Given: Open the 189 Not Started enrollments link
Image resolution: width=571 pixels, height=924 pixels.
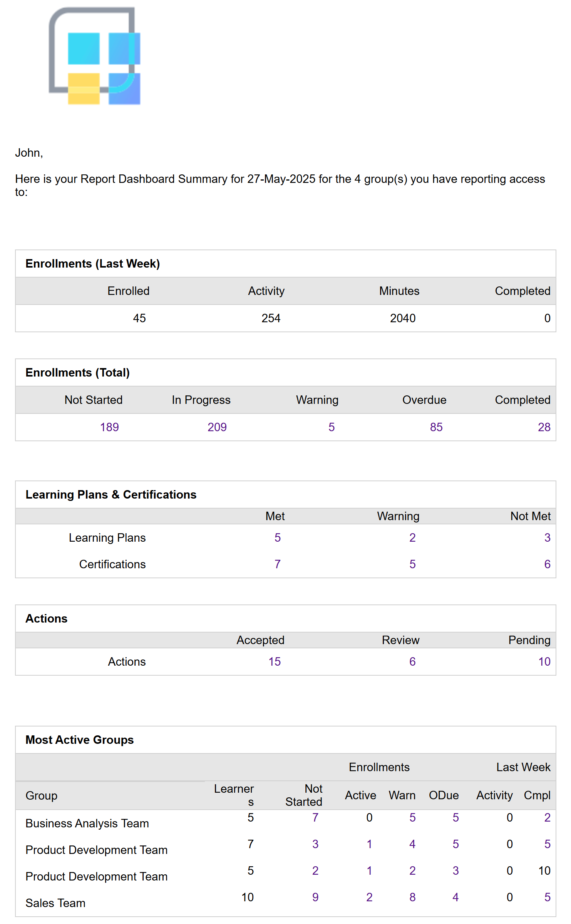Looking at the screenshot, I should pyautogui.click(x=109, y=427).
